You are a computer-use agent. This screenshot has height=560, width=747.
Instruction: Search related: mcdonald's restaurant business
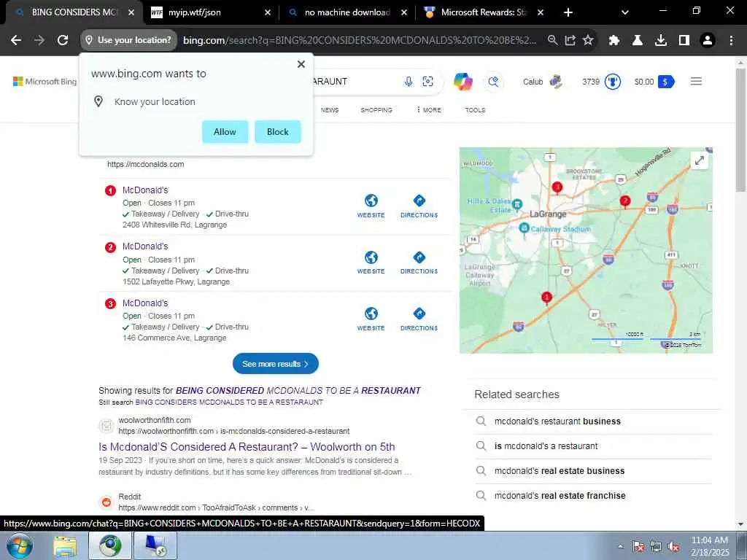click(x=557, y=421)
